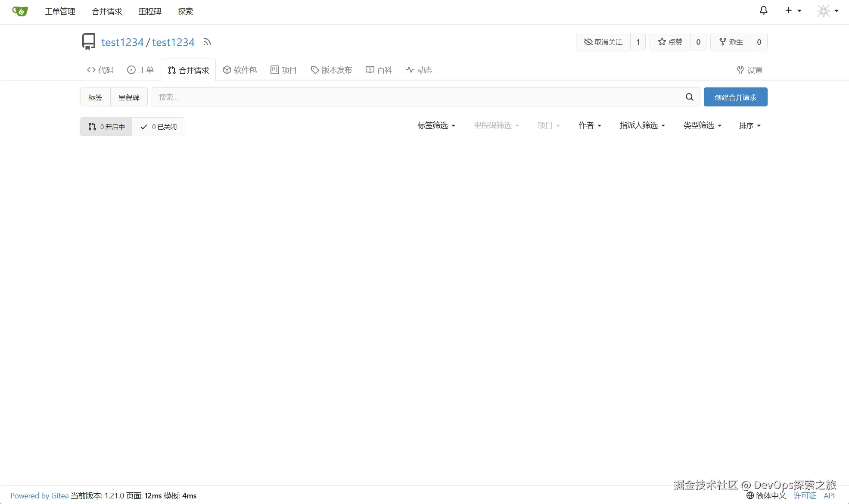Show 0 开启中 open pull requests
849x504 pixels.
tap(106, 127)
